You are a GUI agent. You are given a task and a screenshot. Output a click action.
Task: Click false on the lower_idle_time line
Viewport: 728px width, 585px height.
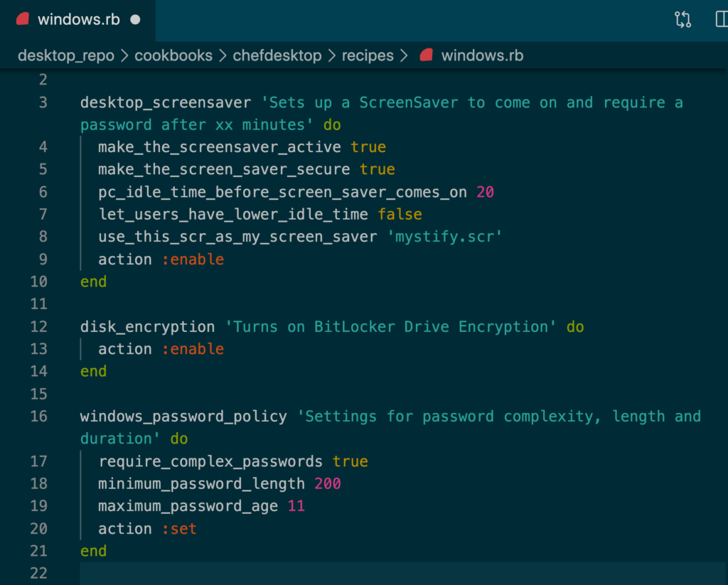(x=400, y=214)
